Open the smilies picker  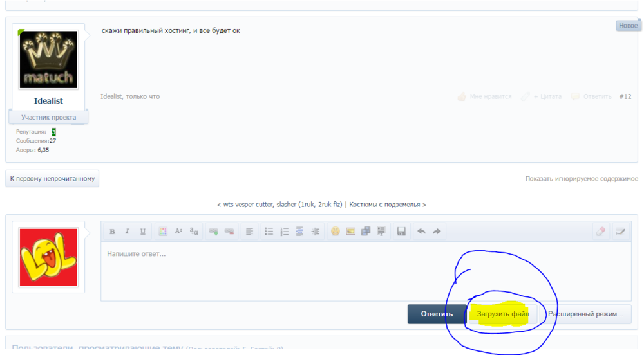click(x=335, y=232)
